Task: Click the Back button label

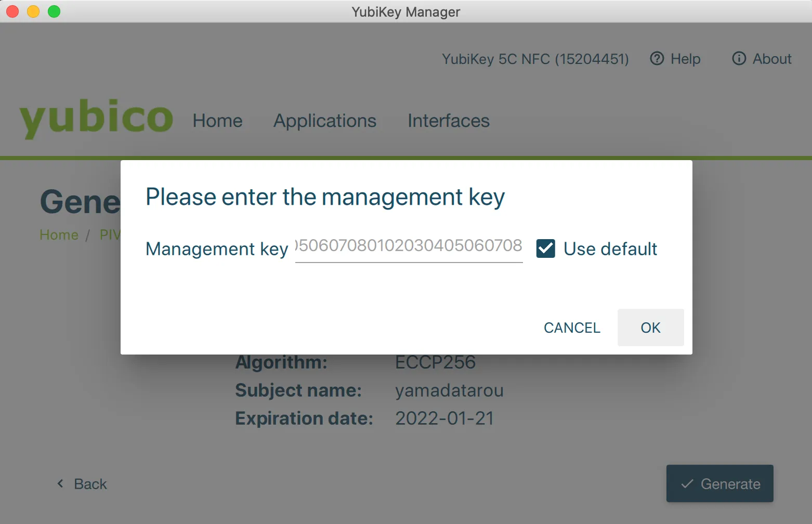Action: point(90,484)
